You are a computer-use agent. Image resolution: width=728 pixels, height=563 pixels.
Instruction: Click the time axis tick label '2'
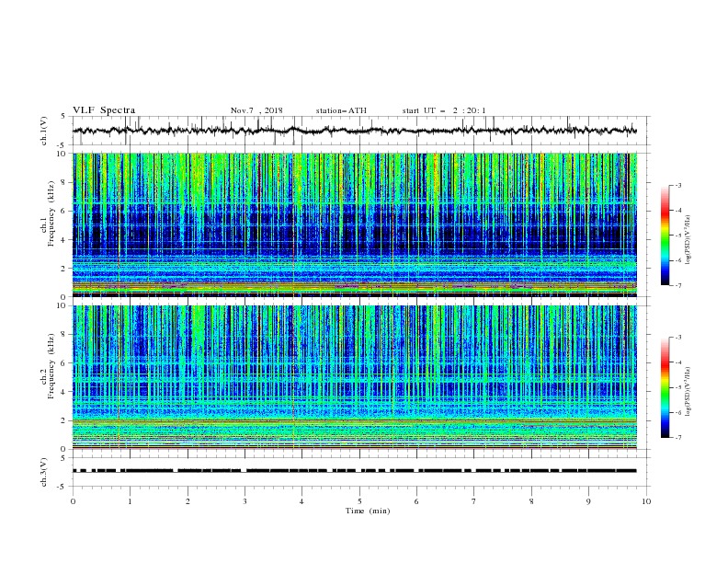pyautogui.click(x=188, y=501)
